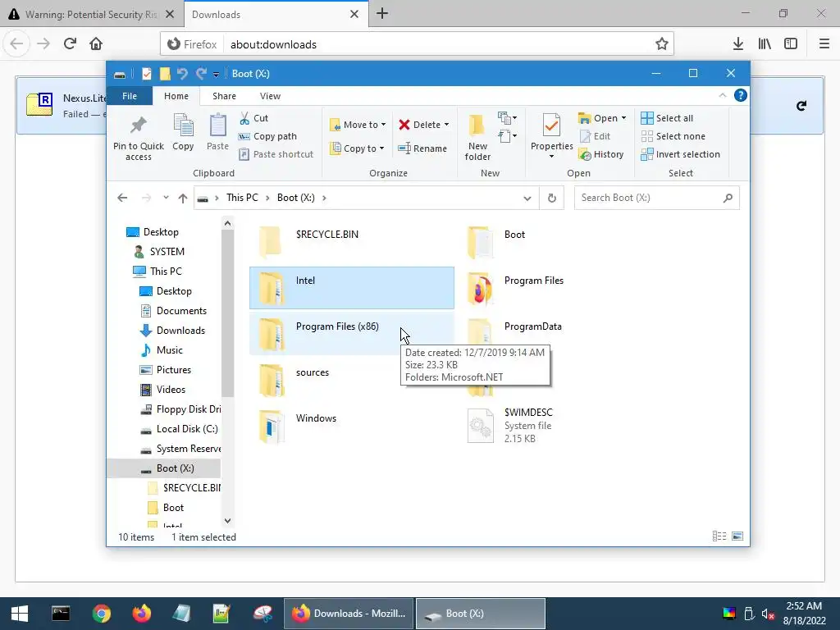Viewport: 840px width, 630px height.
Task: Collapse the ribbon with the chevron
Action: 722,95
